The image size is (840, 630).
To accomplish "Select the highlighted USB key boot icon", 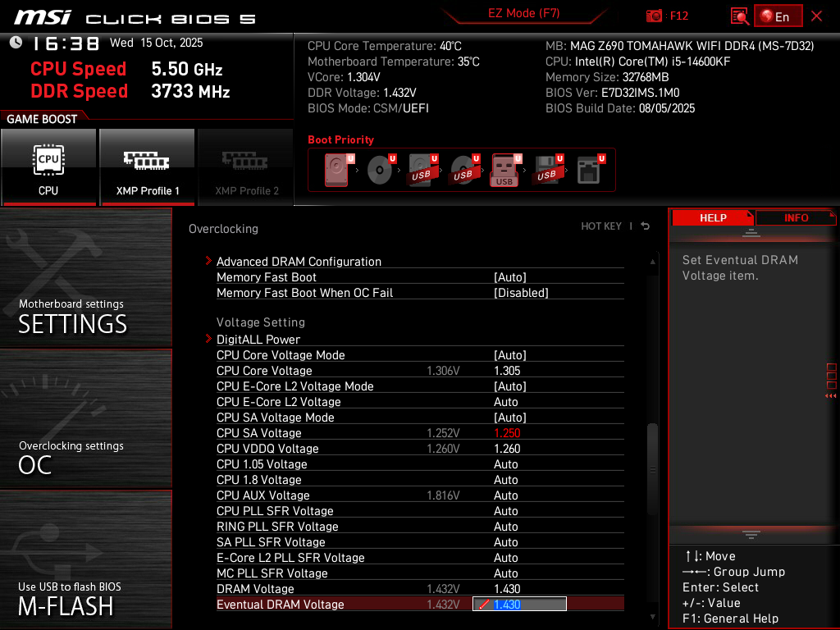I will coord(506,170).
